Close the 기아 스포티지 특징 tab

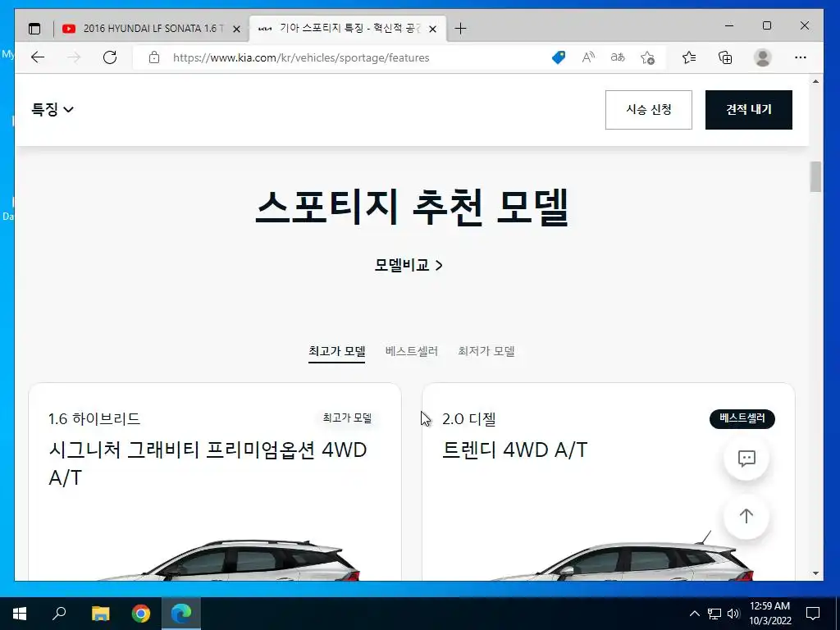click(x=433, y=29)
